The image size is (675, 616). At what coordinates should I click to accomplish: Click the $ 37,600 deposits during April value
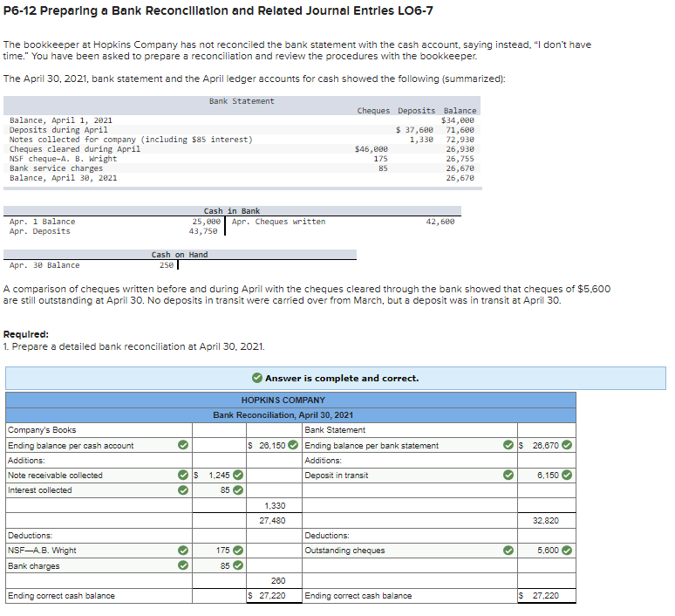[x=414, y=130]
